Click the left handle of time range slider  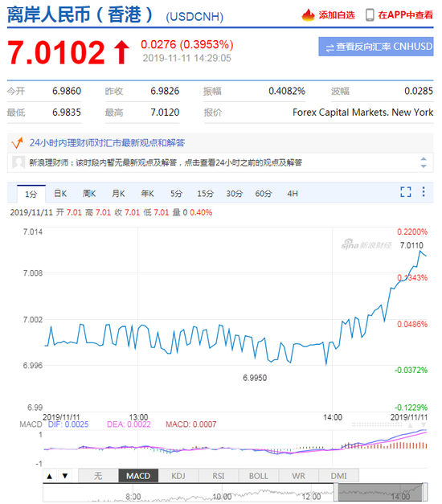[x=336, y=492]
